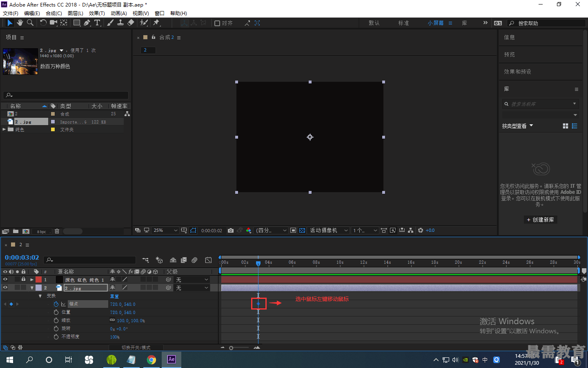Screen dimensions: 588x368
Task: Toggle the 不透明度 stopwatch
Action: [x=56, y=337]
